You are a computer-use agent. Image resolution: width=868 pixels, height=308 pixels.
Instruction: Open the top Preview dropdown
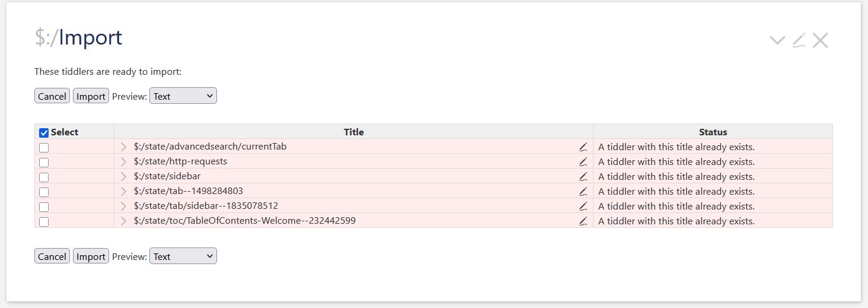(183, 96)
